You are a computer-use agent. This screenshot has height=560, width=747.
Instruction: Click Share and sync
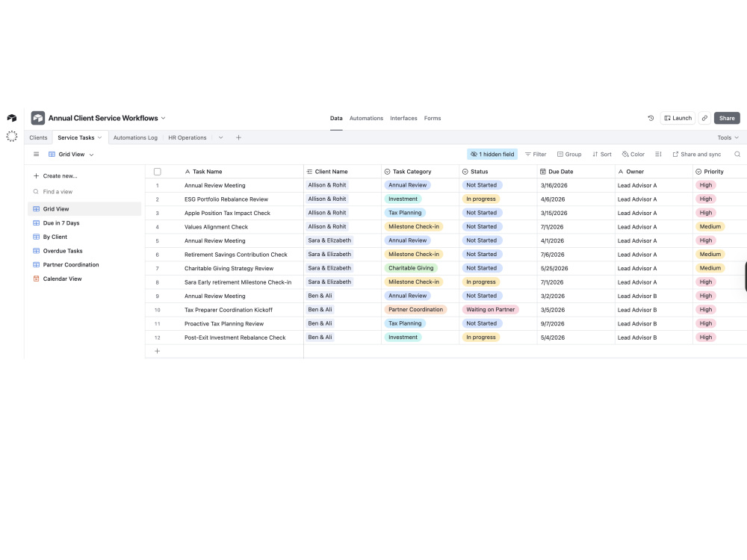click(x=696, y=155)
